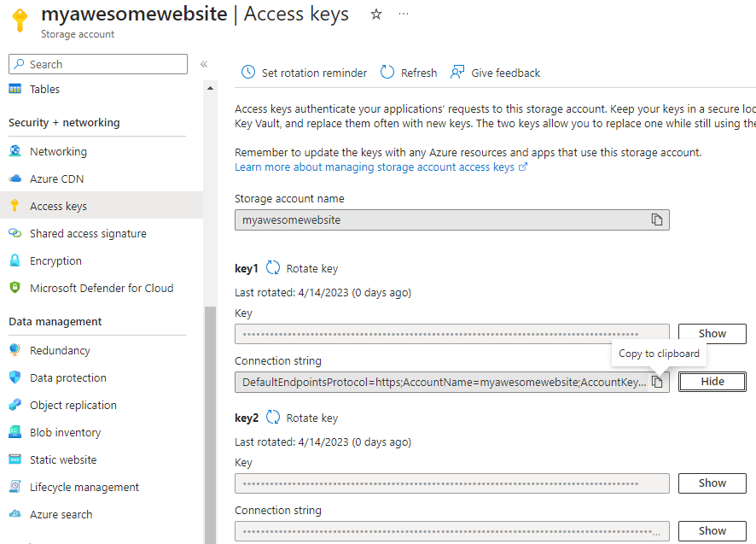The image size is (756, 544).
Task: Click the Redundancy globe icon
Action: pyautogui.click(x=15, y=350)
